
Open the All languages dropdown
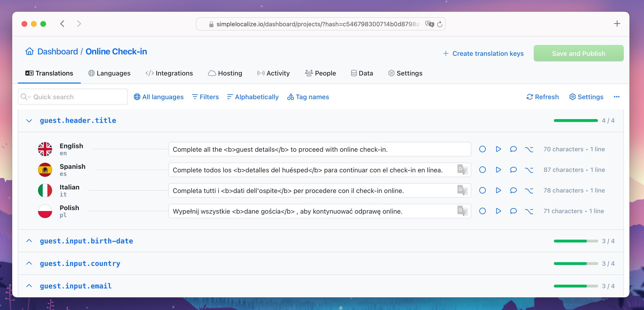[158, 97]
